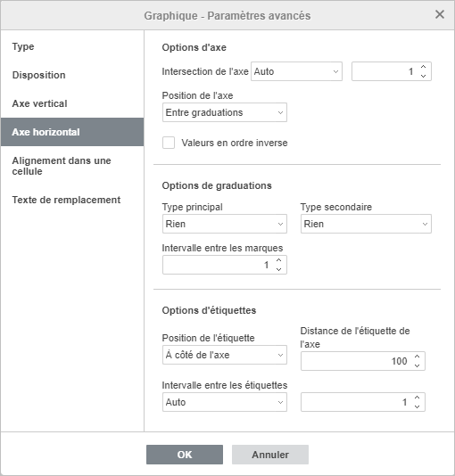The height and width of the screenshot is (476, 455).
Task: Click the Annuler button
Action: pyautogui.click(x=270, y=455)
